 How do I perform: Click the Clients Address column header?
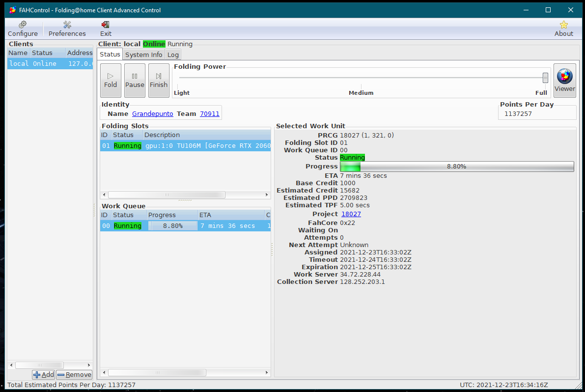pos(80,53)
